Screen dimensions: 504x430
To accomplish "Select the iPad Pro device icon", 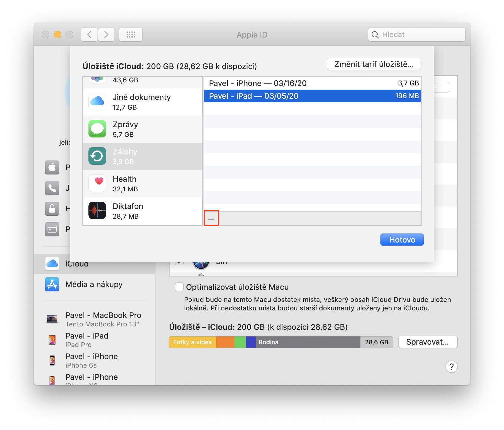I will pyautogui.click(x=52, y=340).
